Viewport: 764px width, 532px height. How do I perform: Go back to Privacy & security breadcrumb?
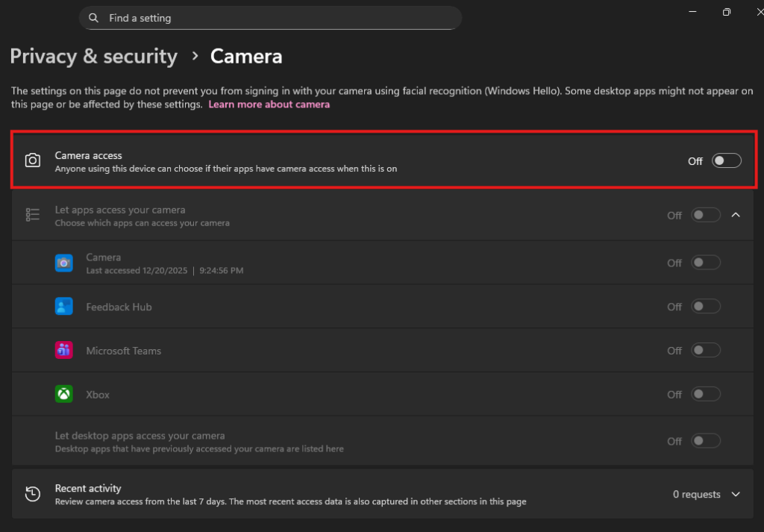pyautogui.click(x=93, y=56)
